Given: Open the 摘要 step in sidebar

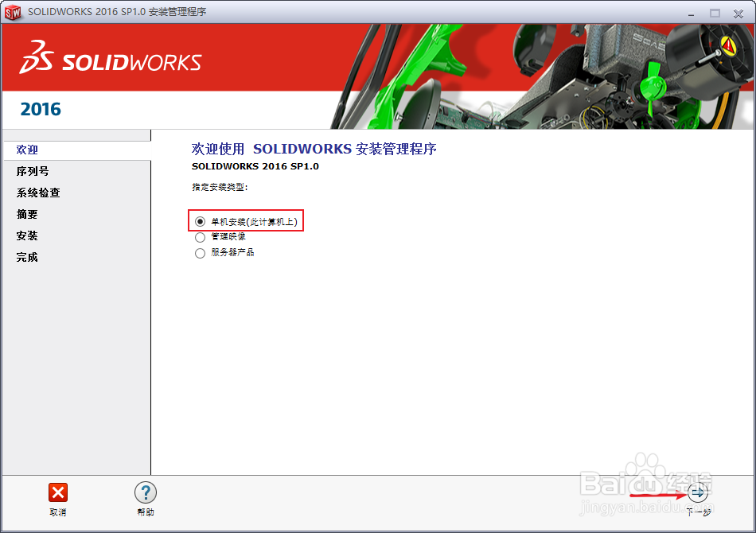Looking at the screenshot, I should [27, 214].
